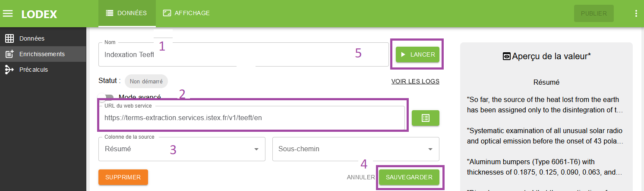Click ANNULER to cancel changes
The width and height of the screenshot is (644, 191).
(x=361, y=177)
